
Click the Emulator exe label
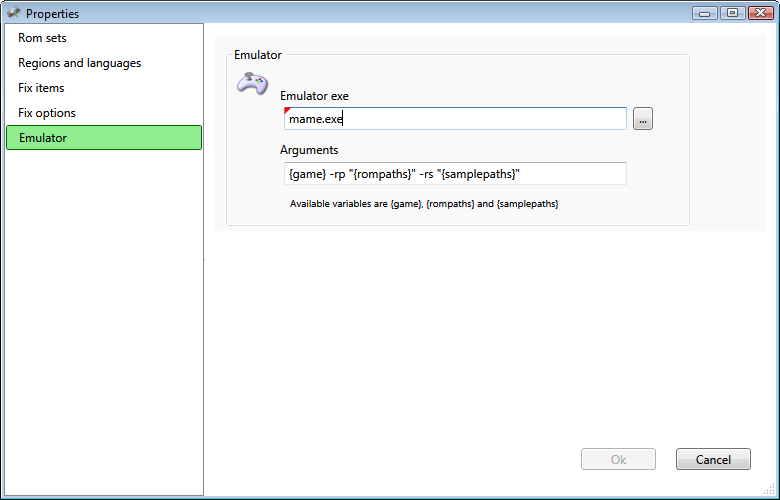tap(314, 96)
